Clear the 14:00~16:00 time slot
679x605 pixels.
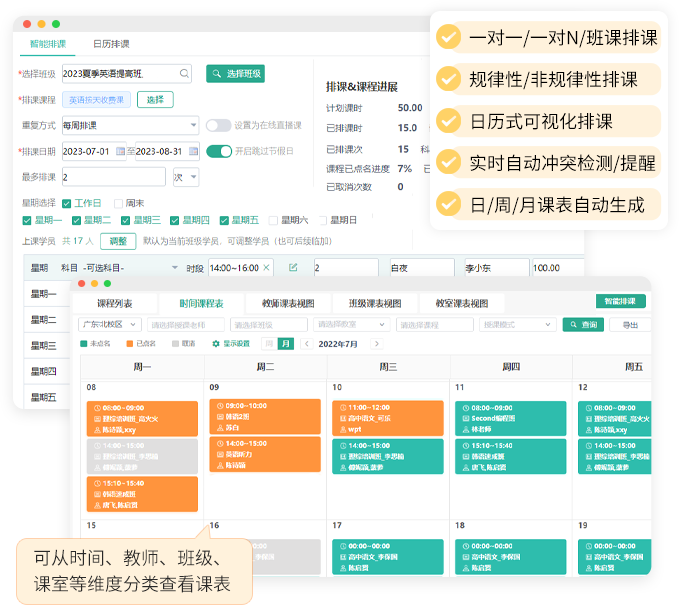pos(267,268)
